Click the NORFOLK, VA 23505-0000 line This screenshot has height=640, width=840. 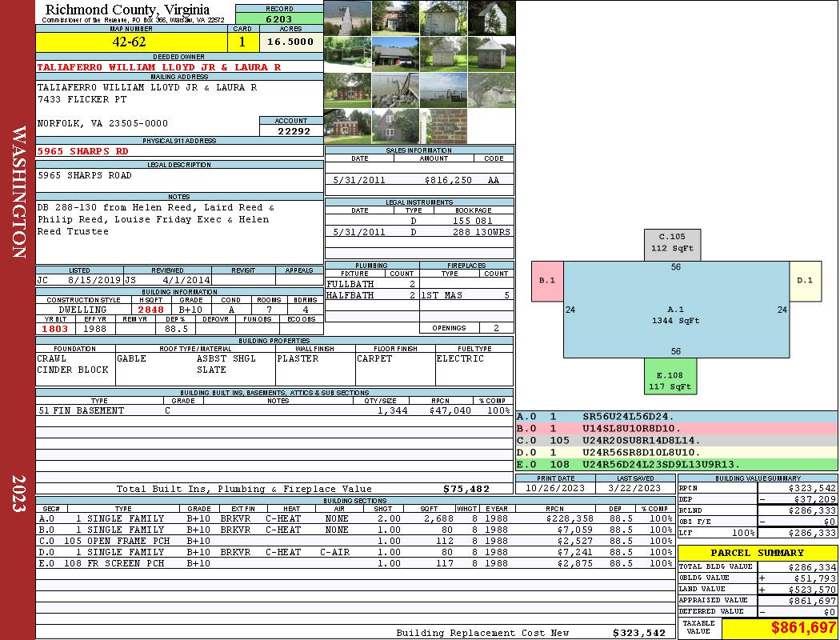[x=102, y=123]
